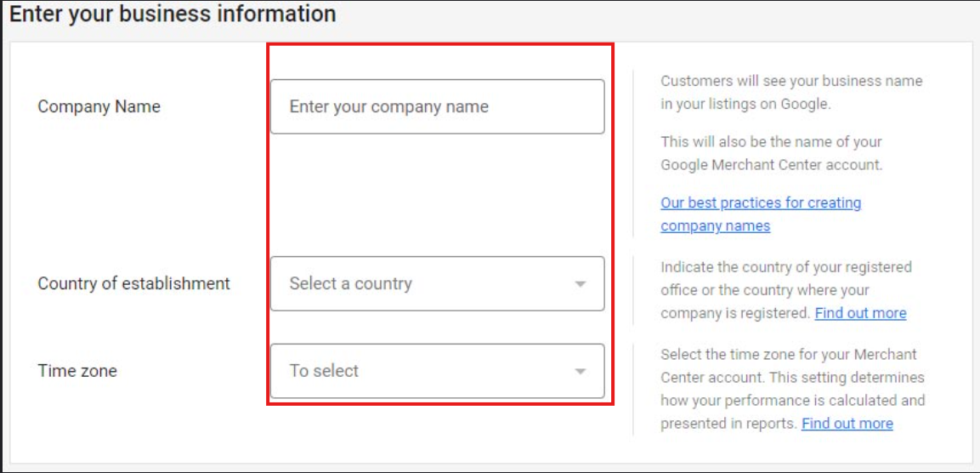980x473 pixels.
Task: Open best practices for creating company names link
Action: [x=761, y=203]
